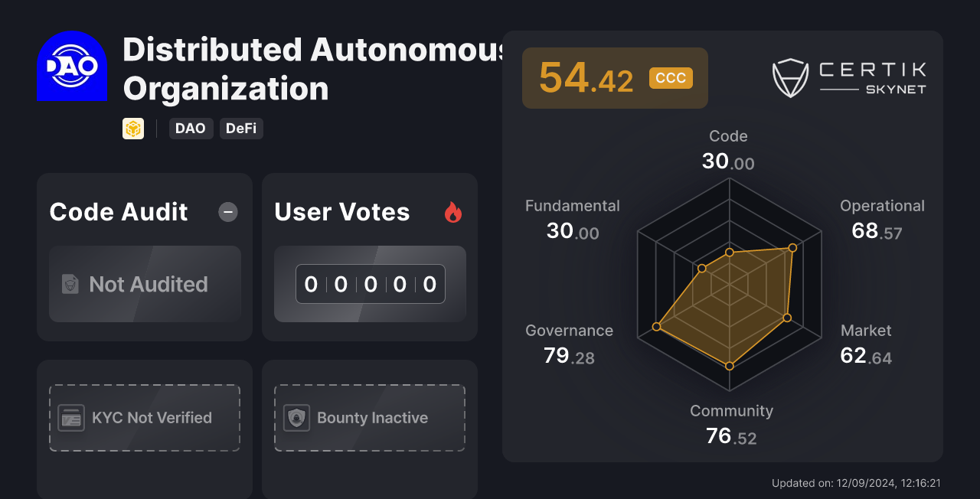The width and height of the screenshot is (980, 499).
Task: Select the DAO category tag
Action: [191, 128]
